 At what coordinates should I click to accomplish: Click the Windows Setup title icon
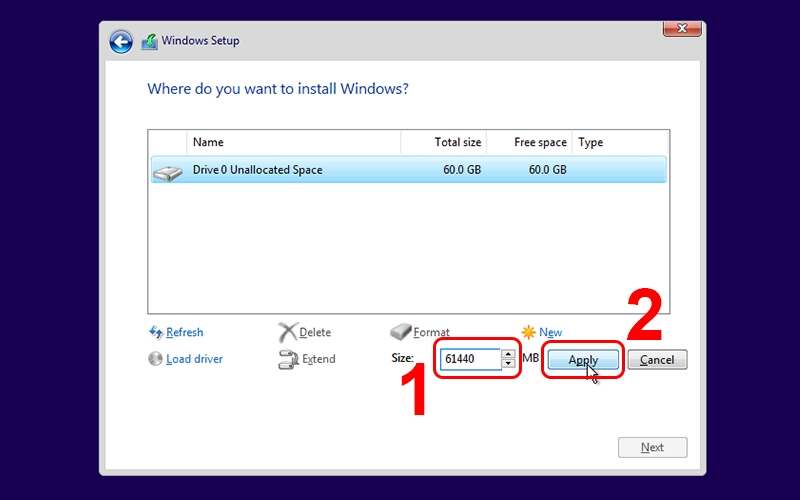(x=149, y=41)
